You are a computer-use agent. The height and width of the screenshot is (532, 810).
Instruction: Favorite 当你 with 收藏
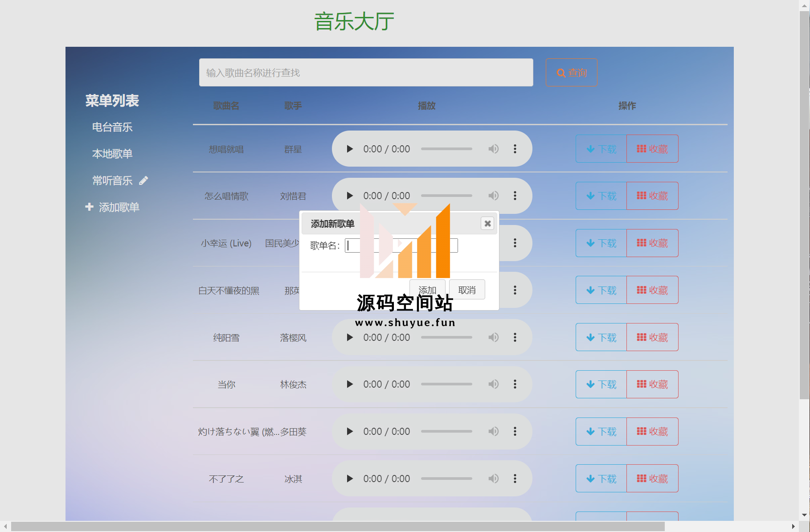[x=652, y=384]
